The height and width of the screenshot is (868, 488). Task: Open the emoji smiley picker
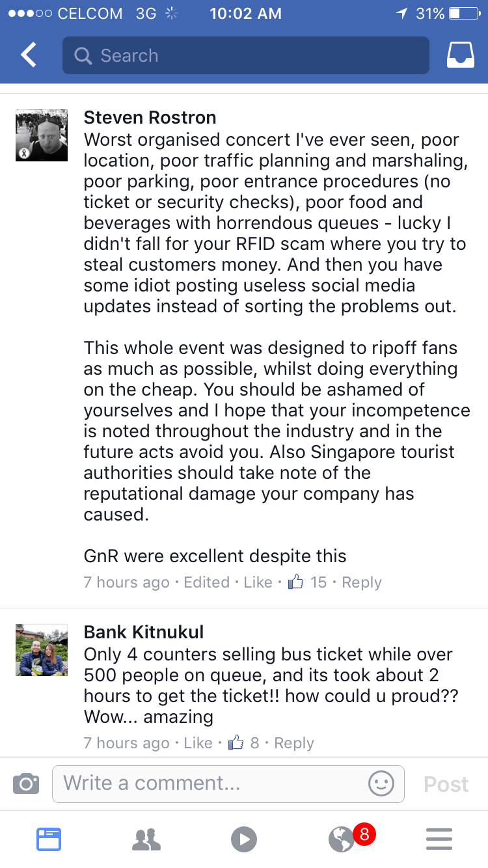coord(381,783)
